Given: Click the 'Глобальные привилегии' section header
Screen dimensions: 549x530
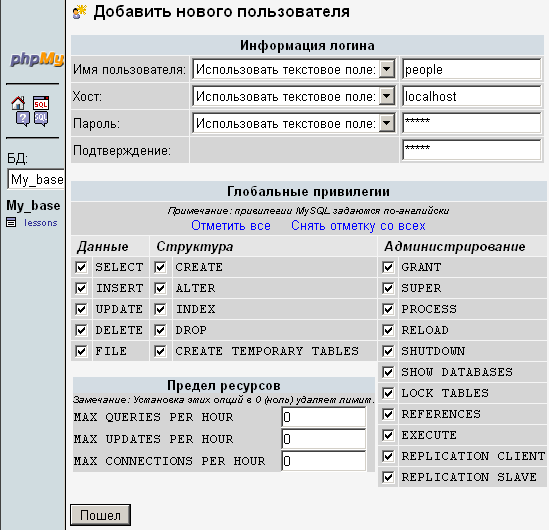Looking at the screenshot, I should pos(308,191).
